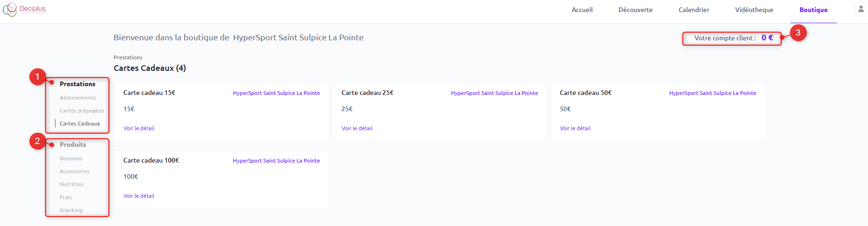View details of Carte cadeau 25€
The image size is (868, 226).
click(x=357, y=128)
